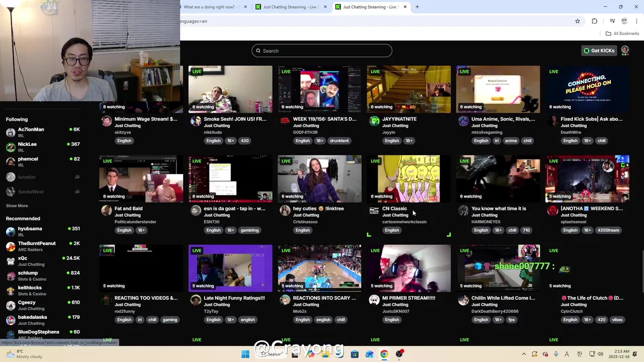
Task: Select the 'gambling' tag under the ESN730 stream
Action: [x=250, y=230]
